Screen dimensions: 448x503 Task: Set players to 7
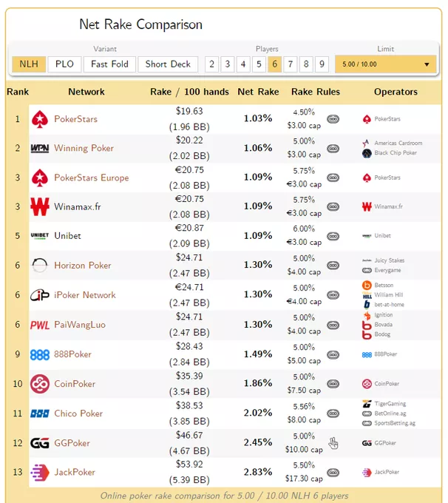tap(291, 64)
